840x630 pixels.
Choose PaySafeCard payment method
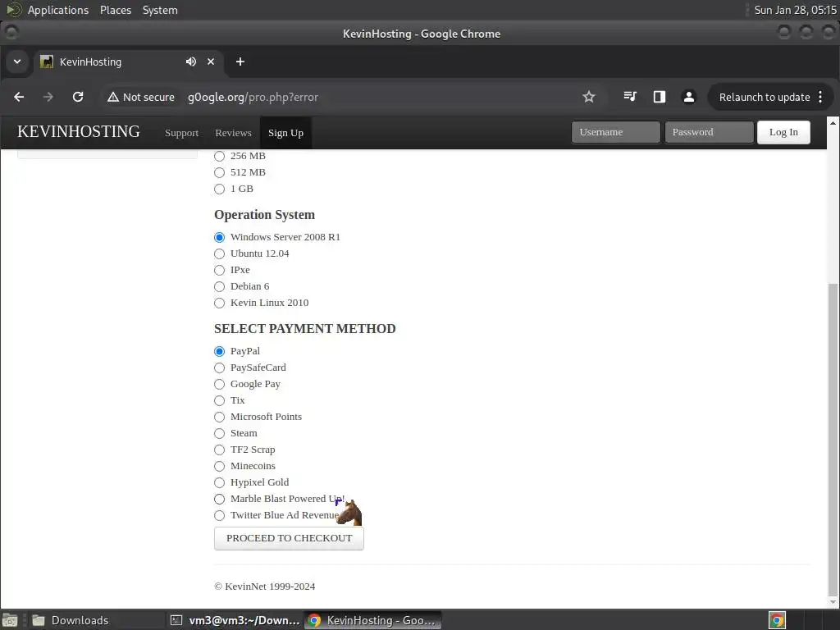click(219, 368)
